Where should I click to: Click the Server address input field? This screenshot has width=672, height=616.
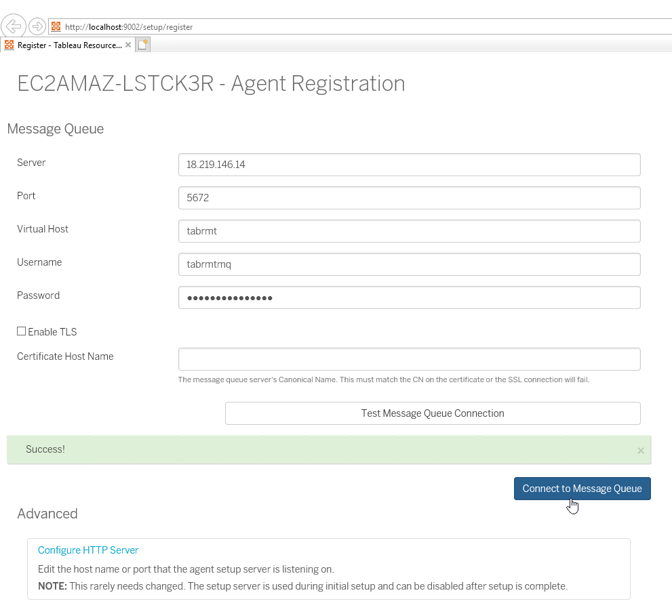[409, 164]
